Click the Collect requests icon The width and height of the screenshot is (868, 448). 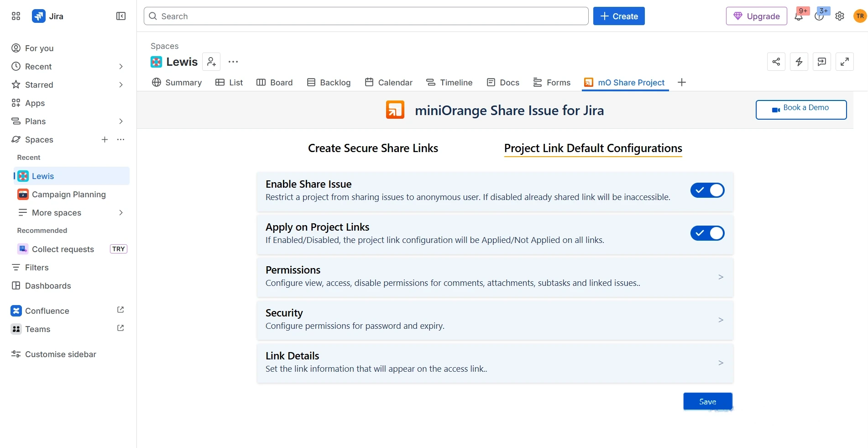[x=23, y=249]
